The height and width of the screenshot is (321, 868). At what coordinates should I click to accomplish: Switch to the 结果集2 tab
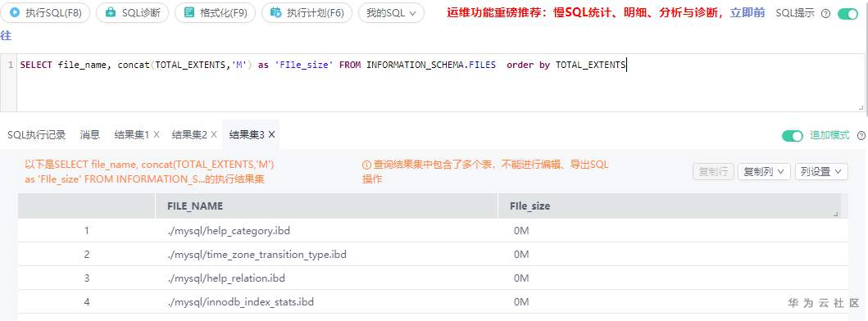point(189,134)
